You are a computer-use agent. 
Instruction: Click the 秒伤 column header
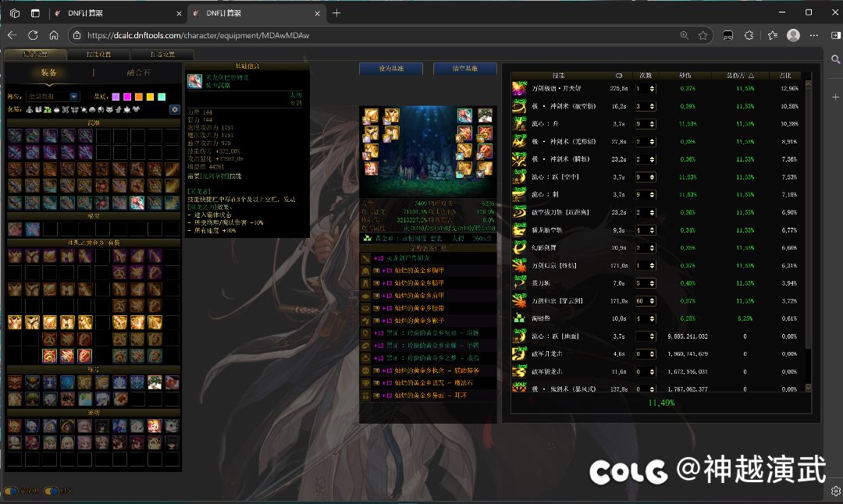[685, 76]
